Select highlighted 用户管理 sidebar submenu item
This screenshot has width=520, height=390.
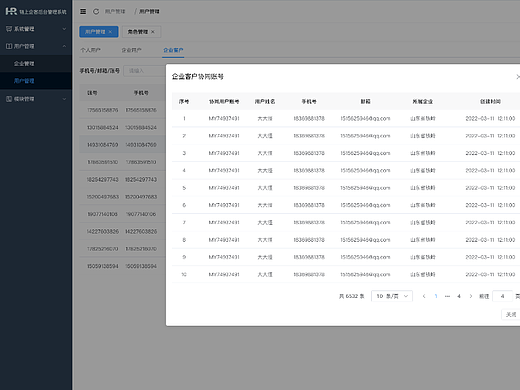tap(36, 81)
